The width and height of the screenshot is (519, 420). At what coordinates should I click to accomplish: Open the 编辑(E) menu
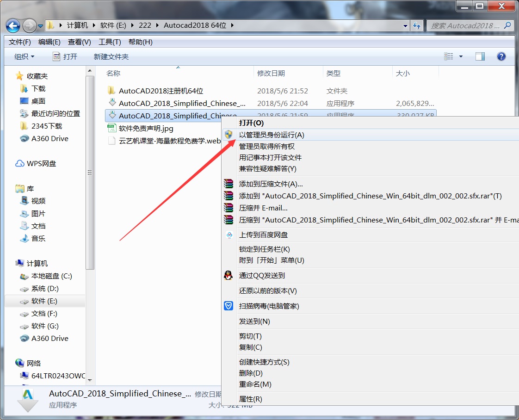[x=49, y=42]
